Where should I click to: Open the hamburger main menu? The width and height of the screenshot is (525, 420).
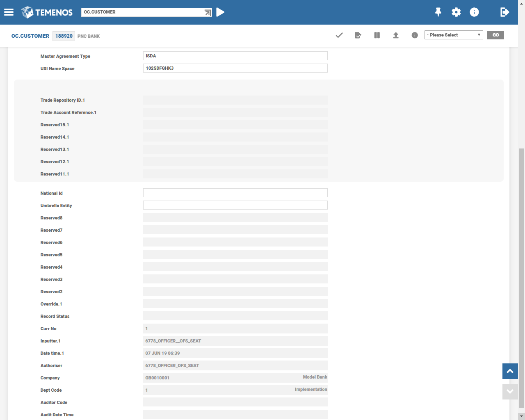click(9, 12)
